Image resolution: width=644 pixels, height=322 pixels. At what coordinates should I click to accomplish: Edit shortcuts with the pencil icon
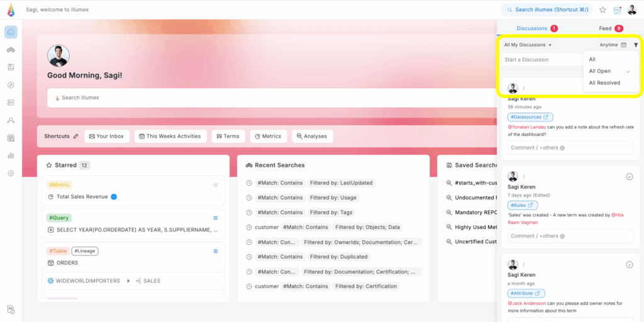click(x=76, y=136)
